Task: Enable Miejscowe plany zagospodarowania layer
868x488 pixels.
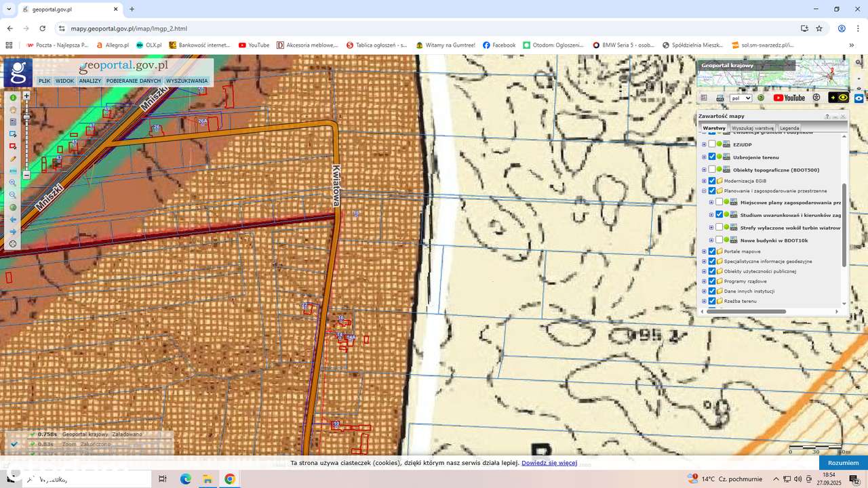Action: pos(719,202)
